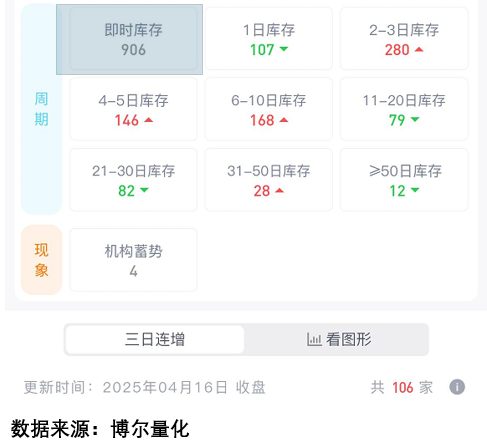The width and height of the screenshot is (487, 442).
Task: Click the green down arrow beside 12
Action: 415,190
